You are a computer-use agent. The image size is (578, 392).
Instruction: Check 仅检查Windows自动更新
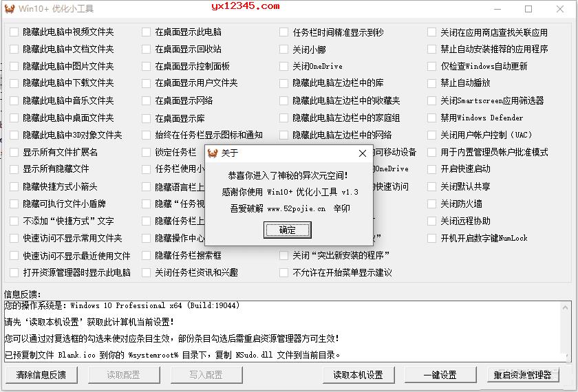tap(431, 66)
